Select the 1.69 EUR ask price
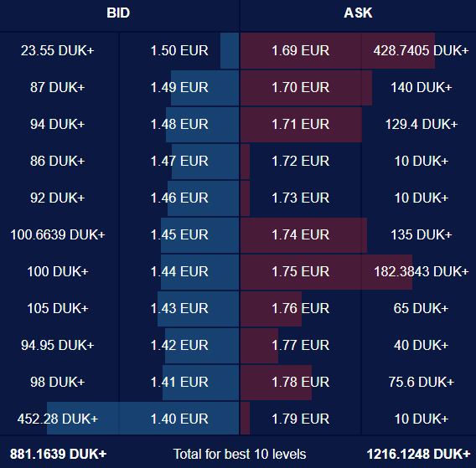 tap(300, 51)
